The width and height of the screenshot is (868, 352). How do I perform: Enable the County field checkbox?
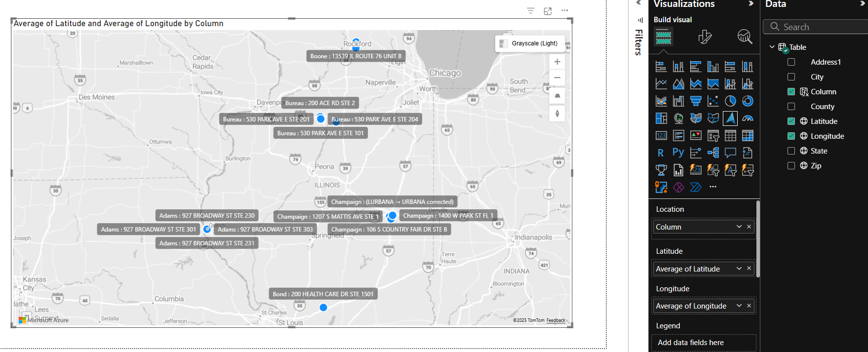791,106
